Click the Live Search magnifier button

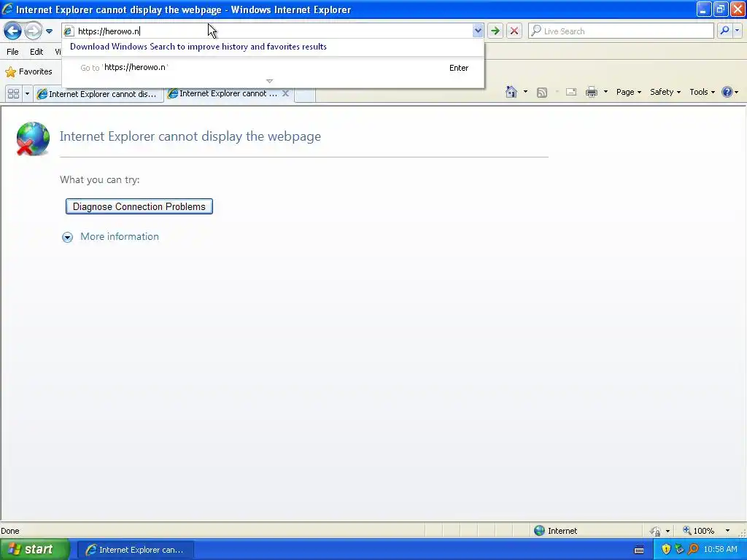pyautogui.click(x=724, y=31)
